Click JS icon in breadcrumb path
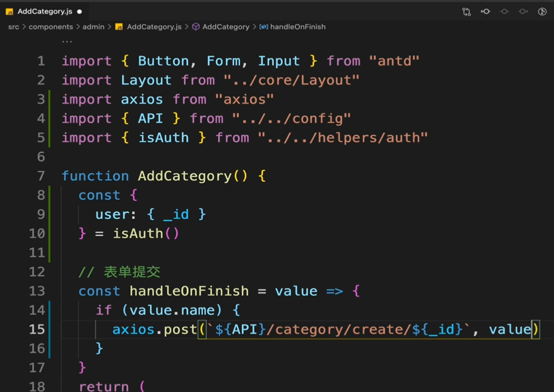Screen dimensions: 554x392 pyautogui.click(x=119, y=27)
